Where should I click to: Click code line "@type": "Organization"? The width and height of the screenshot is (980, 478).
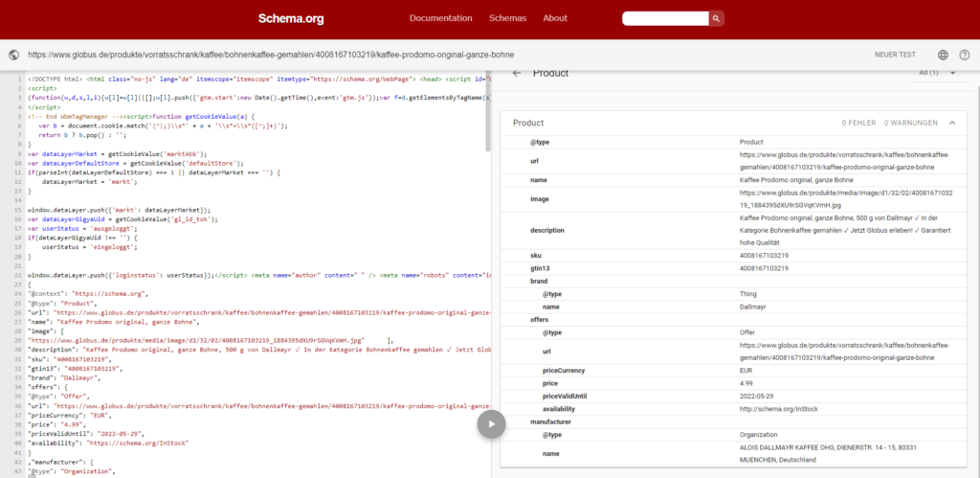point(71,471)
